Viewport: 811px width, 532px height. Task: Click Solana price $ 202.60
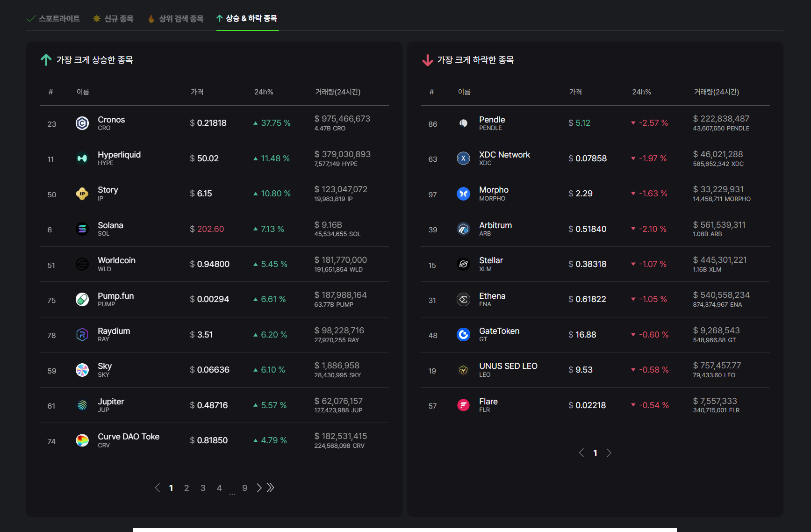click(207, 229)
